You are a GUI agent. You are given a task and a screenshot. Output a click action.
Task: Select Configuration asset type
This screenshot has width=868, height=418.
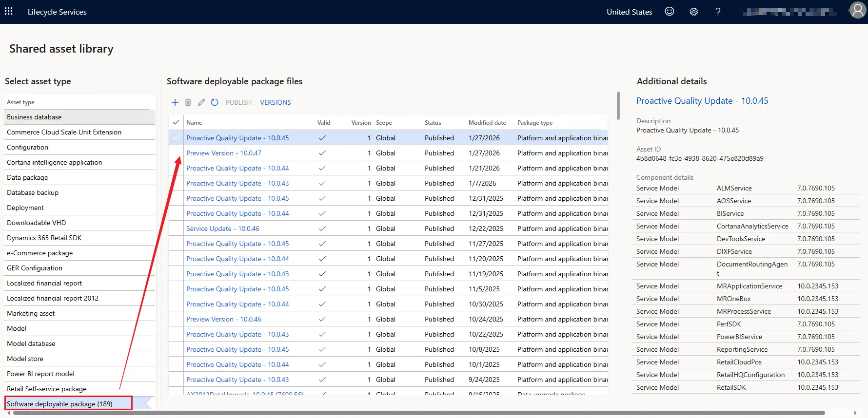[x=80, y=147]
